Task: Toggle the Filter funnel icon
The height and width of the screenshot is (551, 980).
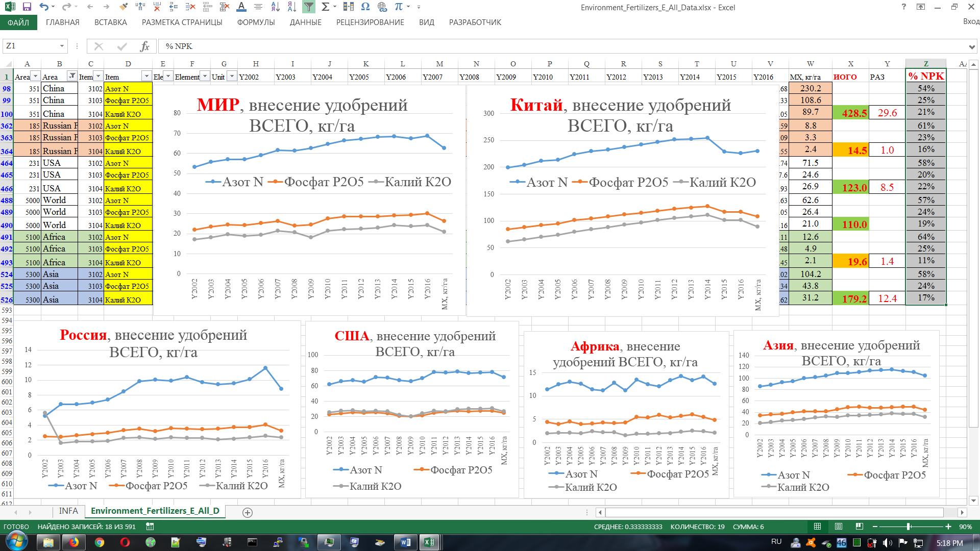Action: pyautogui.click(x=309, y=7)
